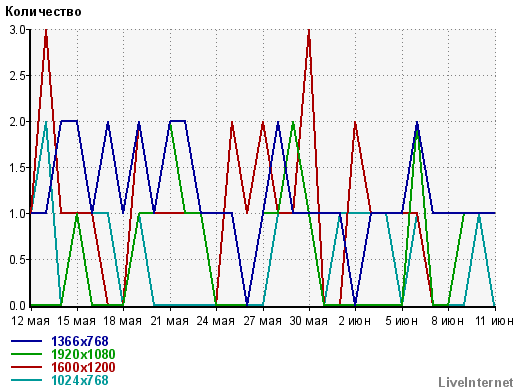The width and height of the screenshot is (520, 392).
Task: Select the 1024x768 legend label
Action: click(x=80, y=380)
